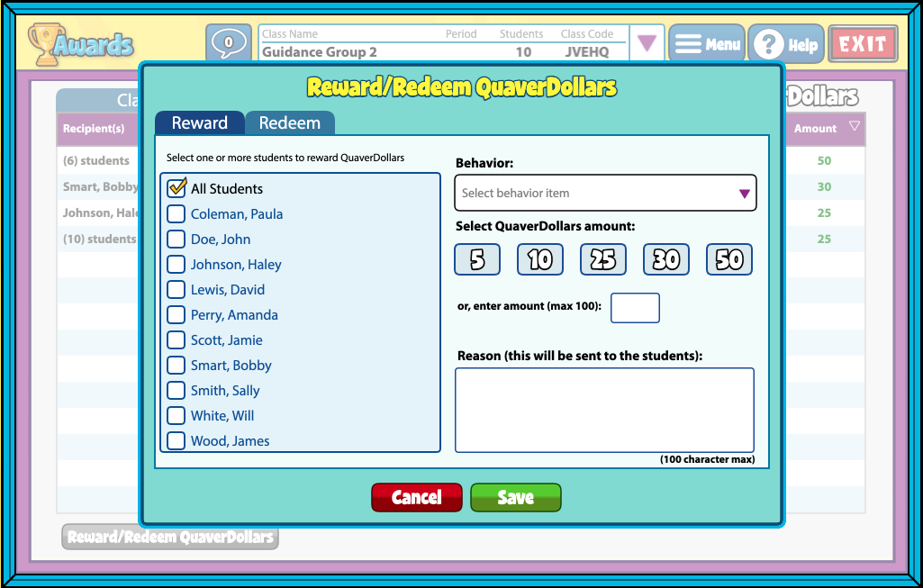Click the class code JVEHQ
The height and width of the screenshot is (588, 923).
point(587,52)
